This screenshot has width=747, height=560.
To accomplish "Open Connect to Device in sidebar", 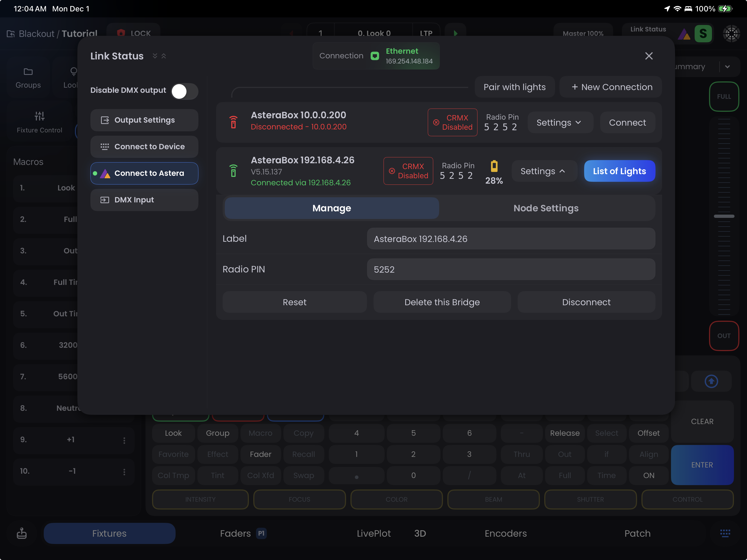I will (x=144, y=147).
